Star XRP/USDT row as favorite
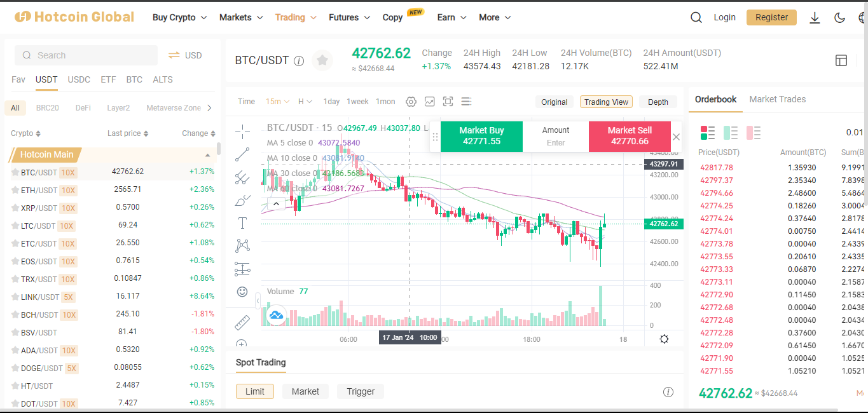The image size is (868, 413). pyautogui.click(x=15, y=208)
